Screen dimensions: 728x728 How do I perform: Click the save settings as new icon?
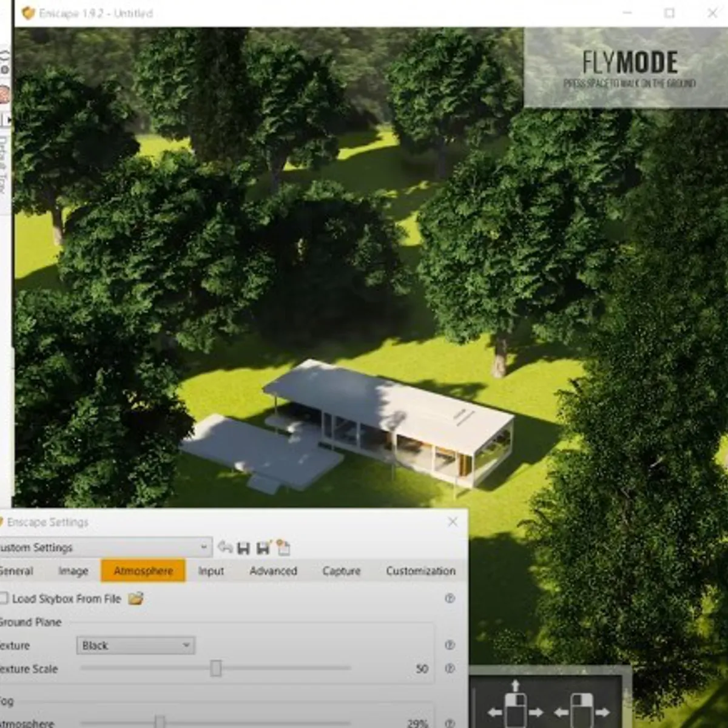pyautogui.click(x=264, y=548)
